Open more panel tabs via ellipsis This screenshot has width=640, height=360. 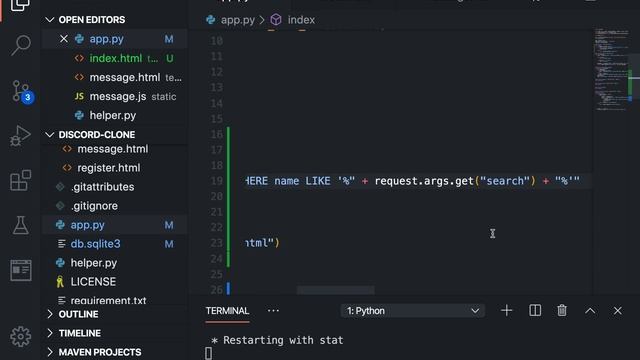point(273,311)
